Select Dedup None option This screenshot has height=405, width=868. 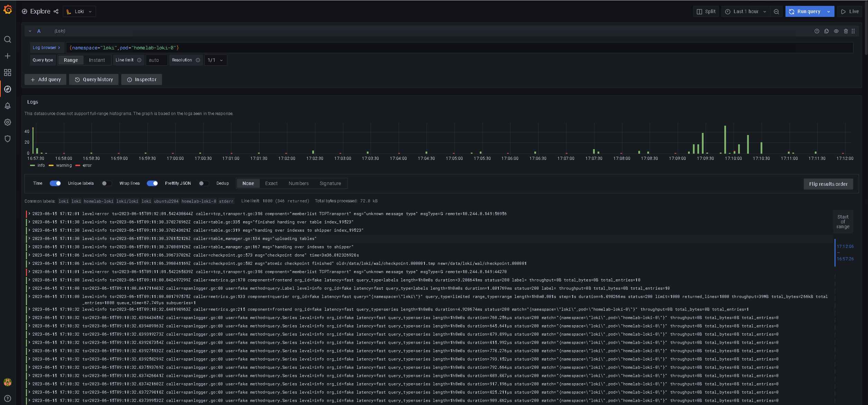pyautogui.click(x=248, y=183)
